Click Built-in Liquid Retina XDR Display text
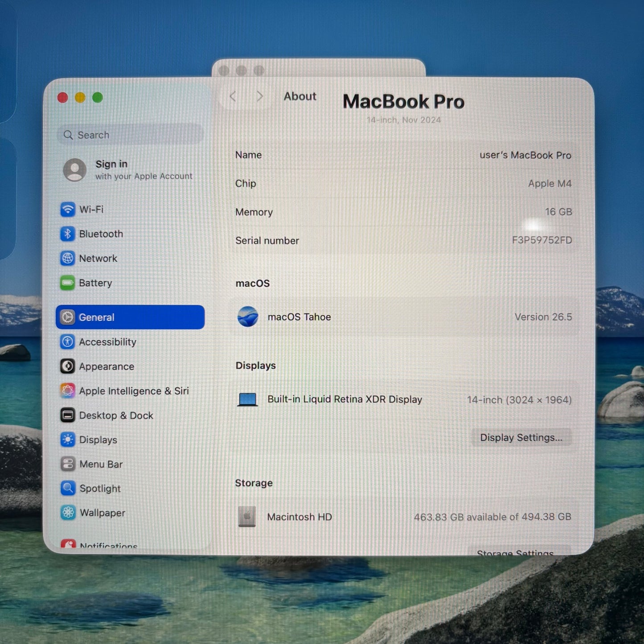Screen dimensions: 644x644 (x=345, y=399)
